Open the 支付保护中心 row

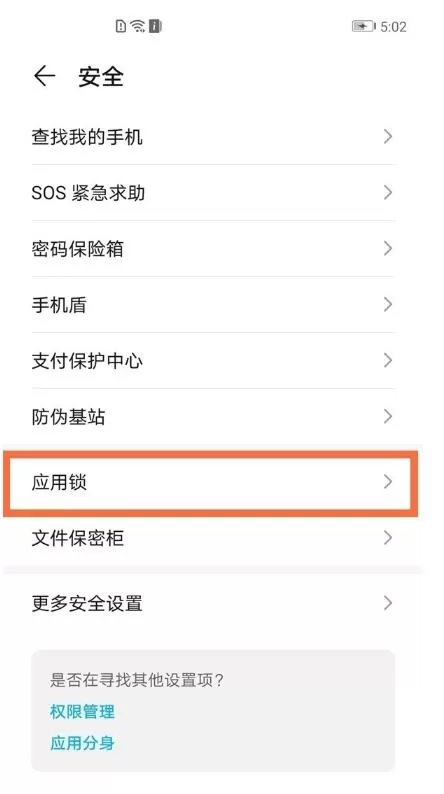[213, 361]
